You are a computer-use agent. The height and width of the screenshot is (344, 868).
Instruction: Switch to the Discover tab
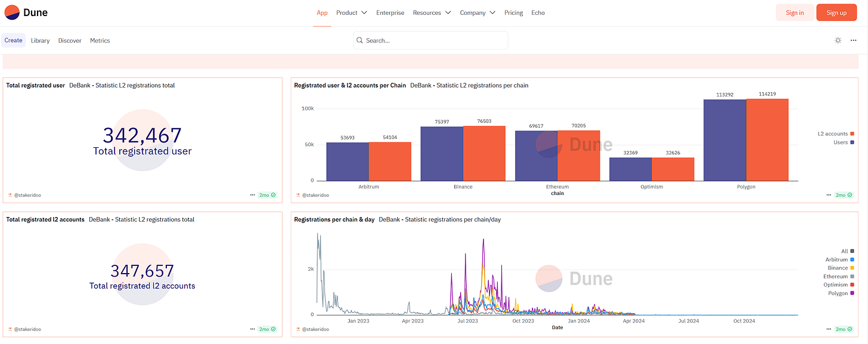tap(70, 41)
